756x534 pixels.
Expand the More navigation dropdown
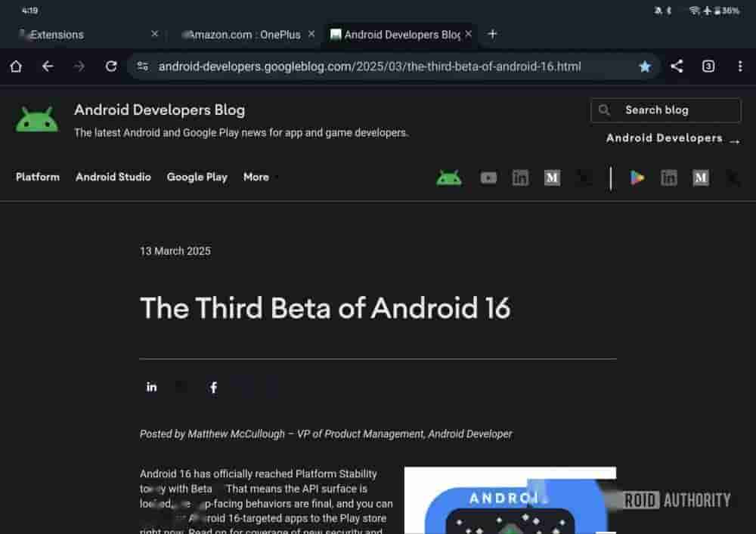click(260, 177)
